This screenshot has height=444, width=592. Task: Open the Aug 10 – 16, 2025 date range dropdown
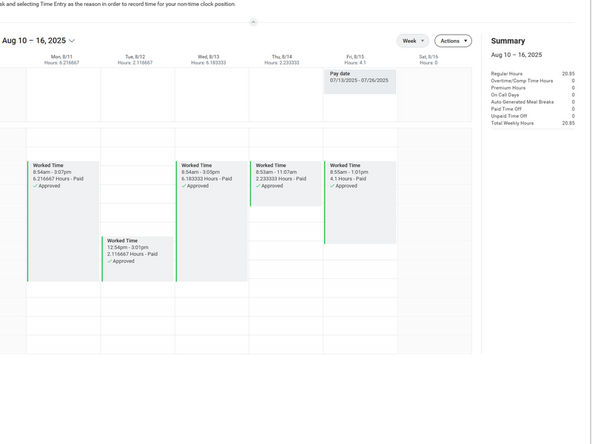pyautogui.click(x=39, y=41)
